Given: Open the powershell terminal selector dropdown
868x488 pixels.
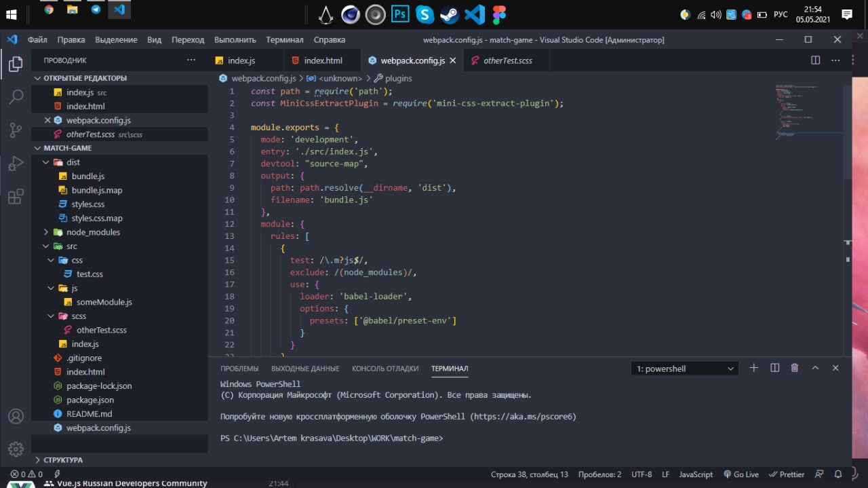Looking at the screenshot, I should pyautogui.click(x=685, y=369).
